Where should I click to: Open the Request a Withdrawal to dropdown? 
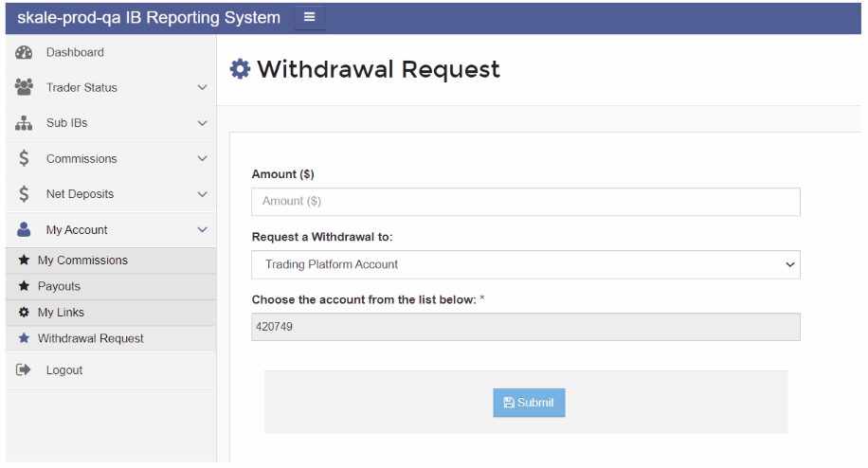525,265
